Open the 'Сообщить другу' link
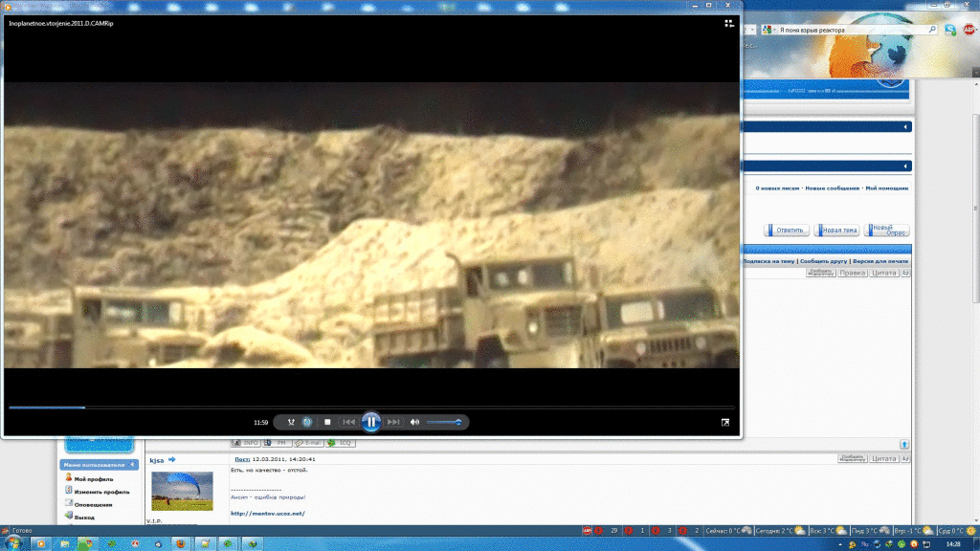This screenshot has height=551, width=980. pos(823,261)
